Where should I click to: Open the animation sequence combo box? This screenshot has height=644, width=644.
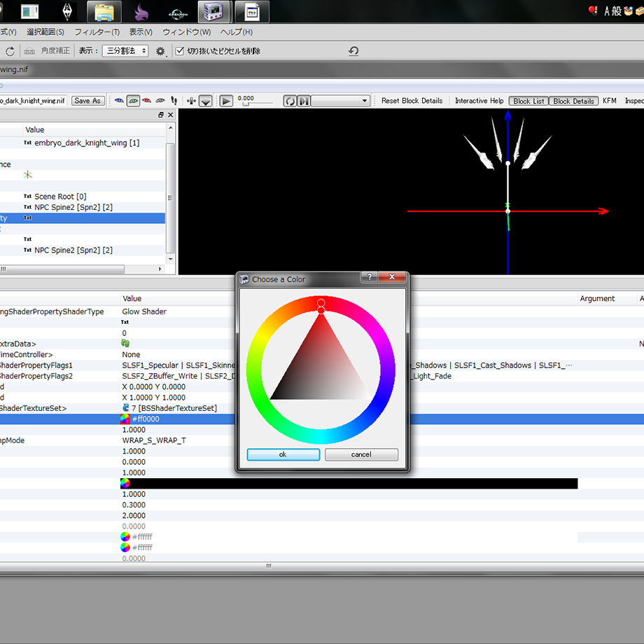(340, 101)
